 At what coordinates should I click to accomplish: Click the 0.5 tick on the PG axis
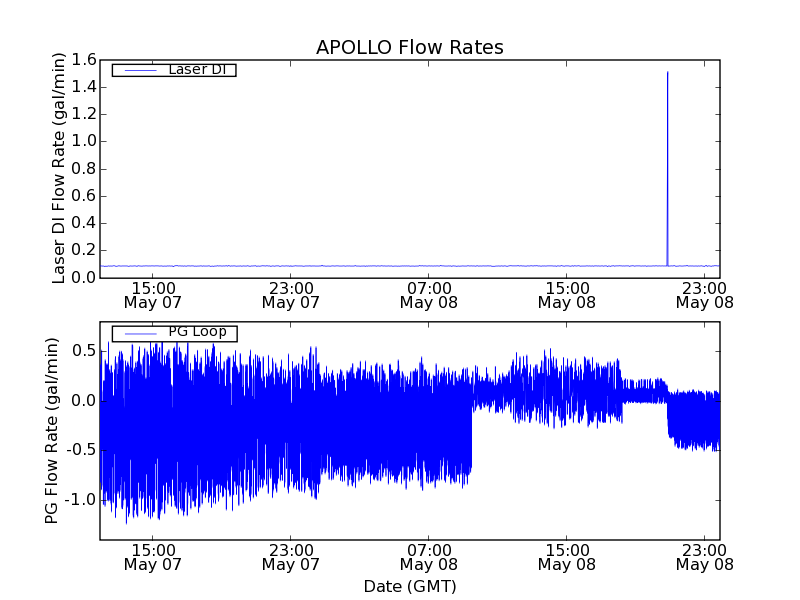pos(84,351)
